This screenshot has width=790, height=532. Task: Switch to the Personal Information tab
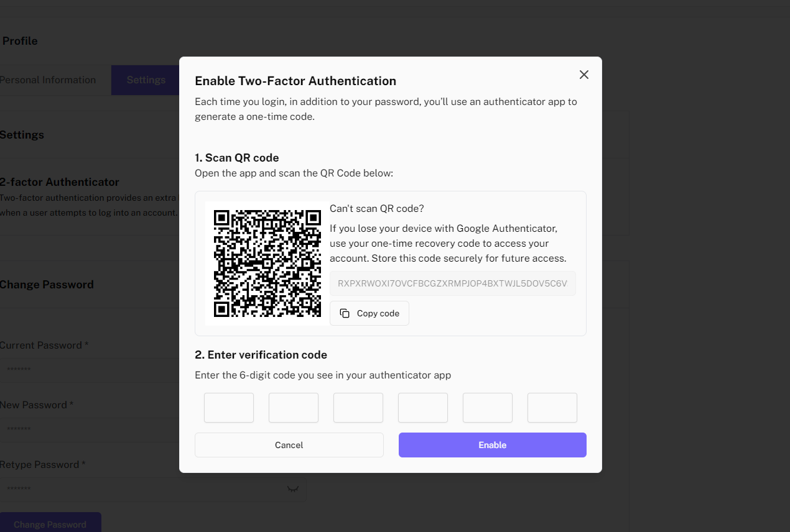(x=48, y=80)
